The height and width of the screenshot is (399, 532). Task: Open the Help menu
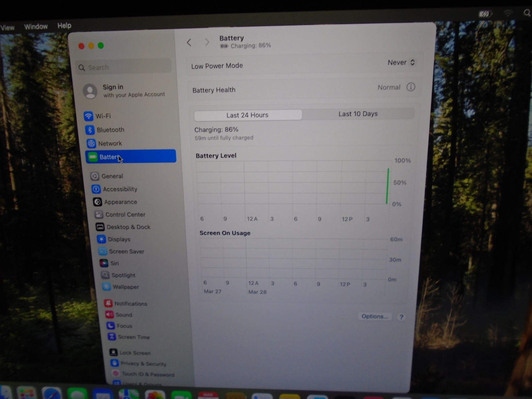(64, 26)
